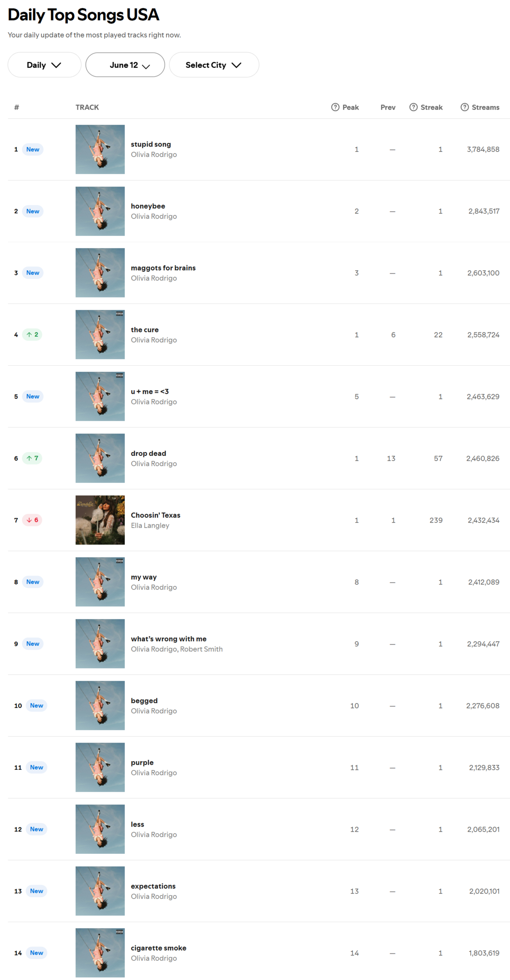Open the song title honeybee

coord(148,206)
